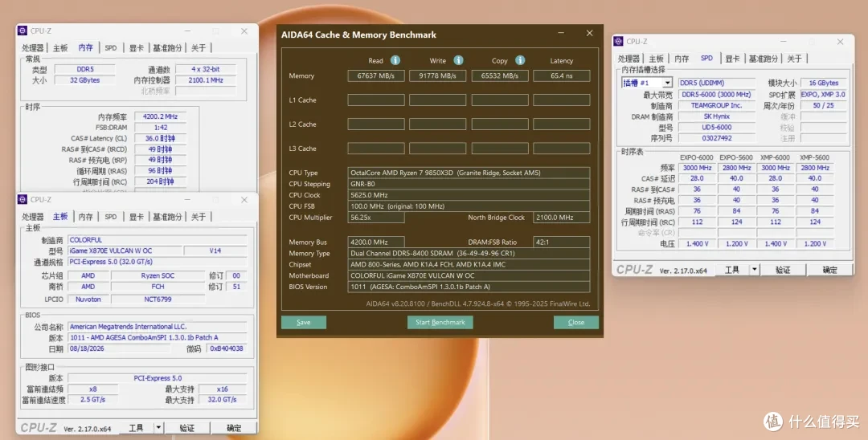
Task: Click 验证 button in SPD CPU-Z window
Action: (783, 270)
